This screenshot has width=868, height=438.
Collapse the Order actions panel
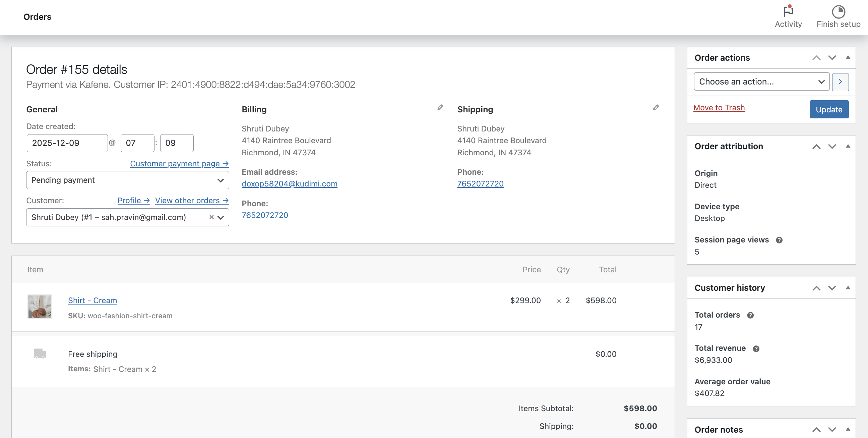pos(848,57)
